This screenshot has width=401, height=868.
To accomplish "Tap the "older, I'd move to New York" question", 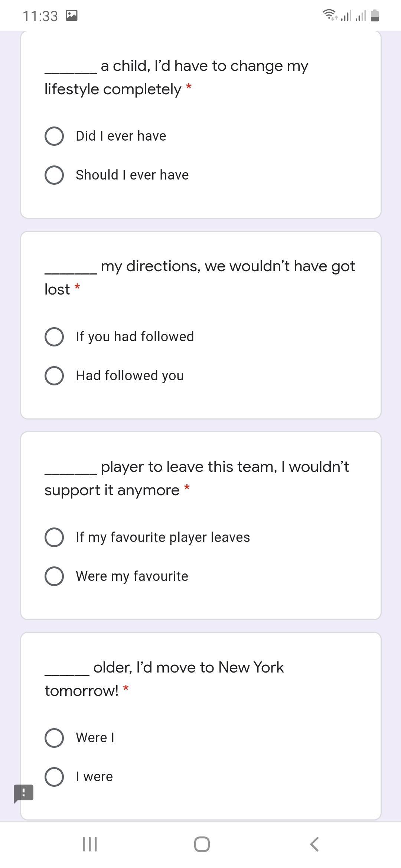I will 164,678.
